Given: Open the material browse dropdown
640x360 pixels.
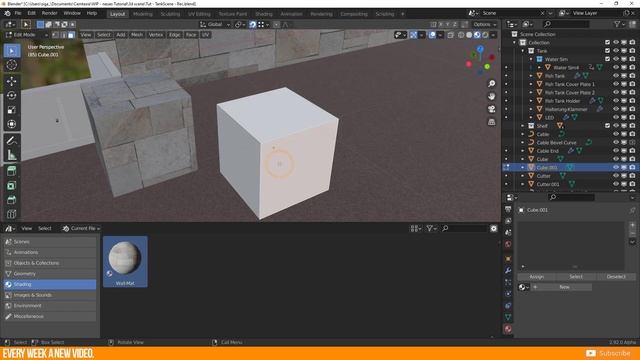Looking at the screenshot, I should point(523,287).
